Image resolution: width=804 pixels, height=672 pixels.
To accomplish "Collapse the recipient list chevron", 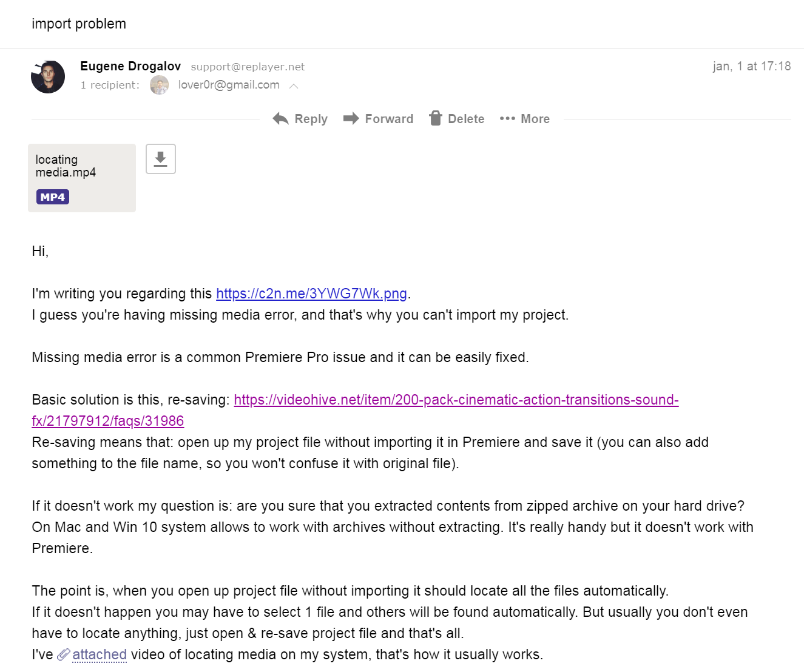I will coord(294,86).
